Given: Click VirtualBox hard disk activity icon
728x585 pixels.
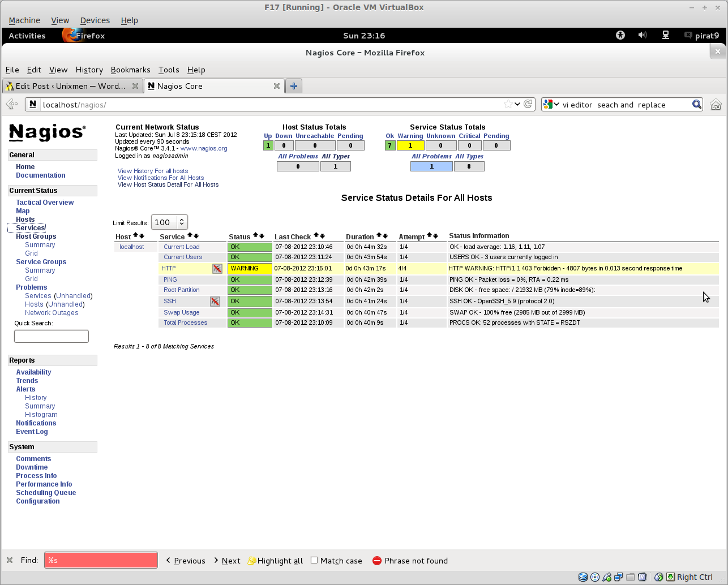Looking at the screenshot, I should tap(583, 577).
